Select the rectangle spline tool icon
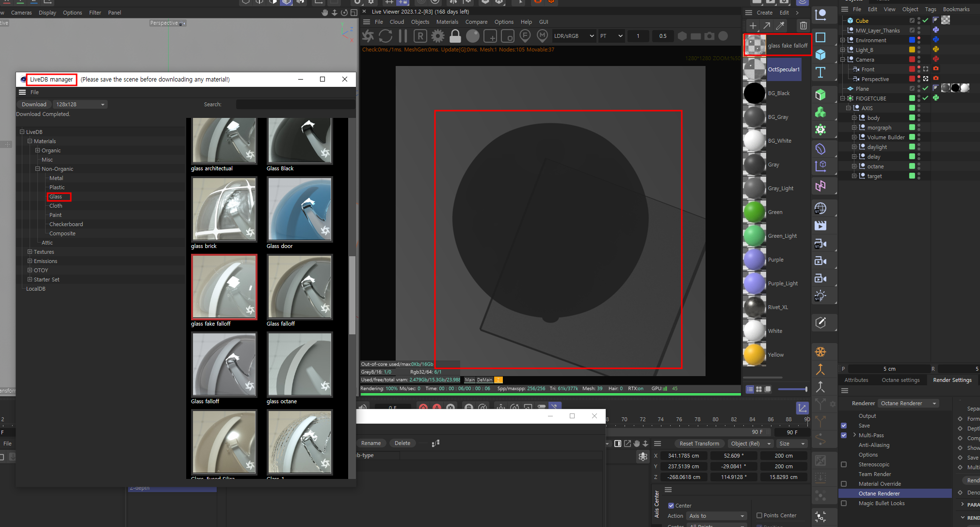Viewport: 980px width, 527px height. 820,37
